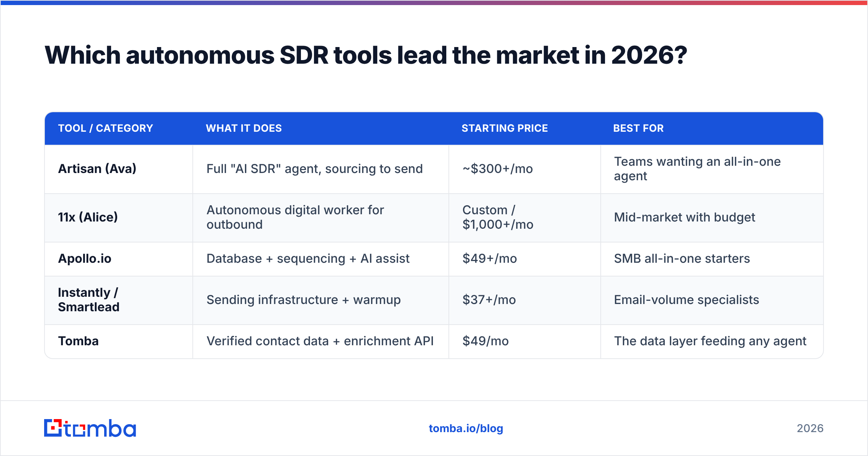Click the headline about autonomous SDR tools
Image resolution: width=868 pixels, height=456 pixels.
[x=366, y=55]
